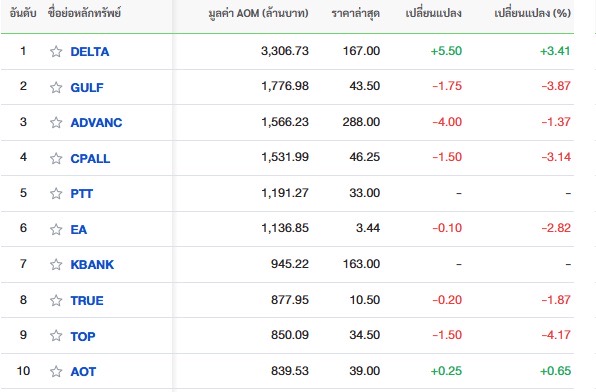
Task: Open the GULF stock symbol link
Action: pyautogui.click(x=87, y=87)
